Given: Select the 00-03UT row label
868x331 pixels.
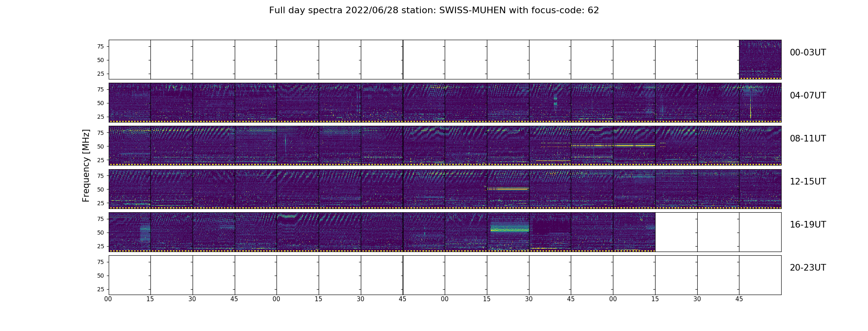Looking at the screenshot, I should pyautogui.click(x=808, y=53).
